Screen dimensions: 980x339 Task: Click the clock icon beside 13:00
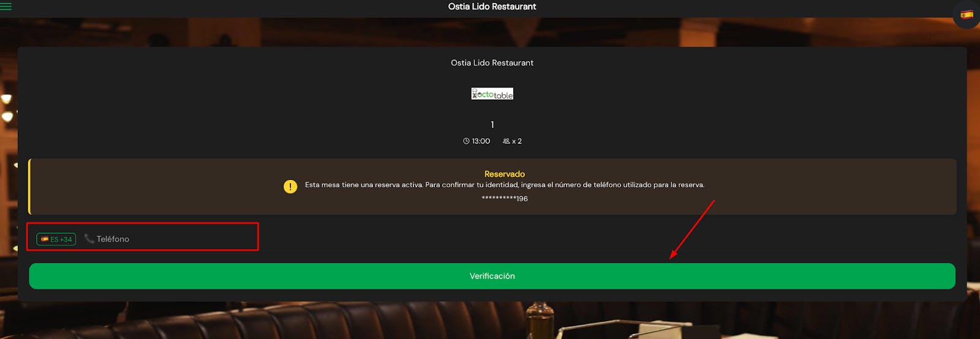466,141
